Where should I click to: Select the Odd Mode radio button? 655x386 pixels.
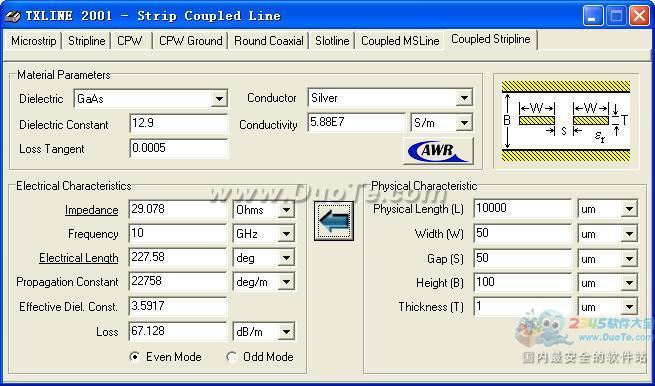231,357
